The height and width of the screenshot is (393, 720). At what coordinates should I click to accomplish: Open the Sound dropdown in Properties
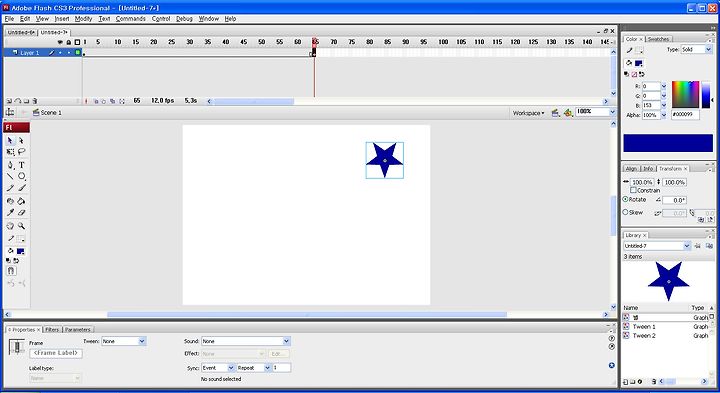pyautogui.click(x=246, y=341)
